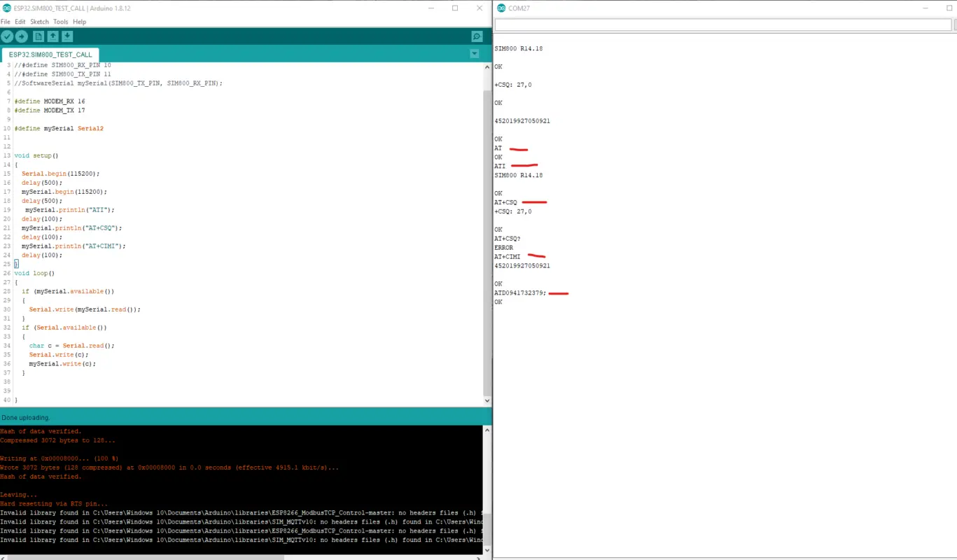
Task: Click the 'Serial.begin(115200);' line
Action: click(60, 174)
